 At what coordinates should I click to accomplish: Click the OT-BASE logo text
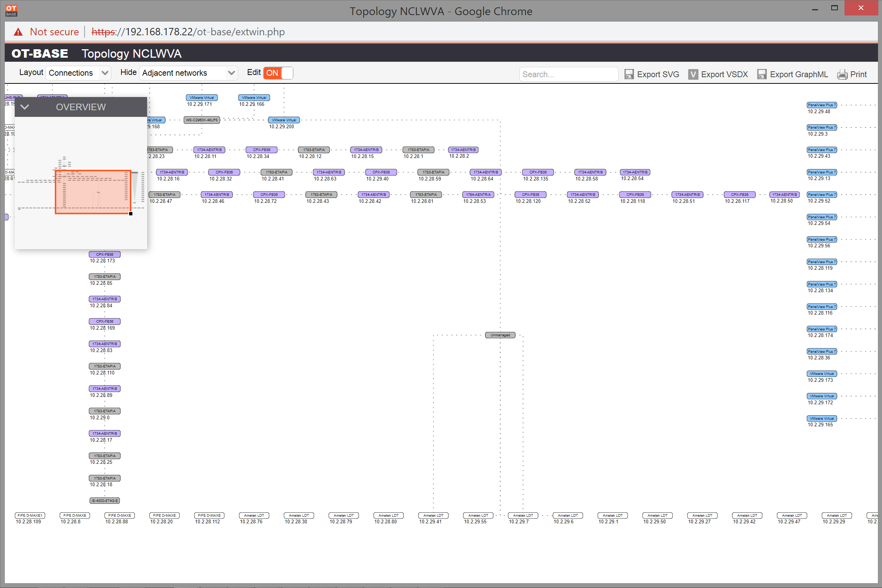tap(40, 53)
